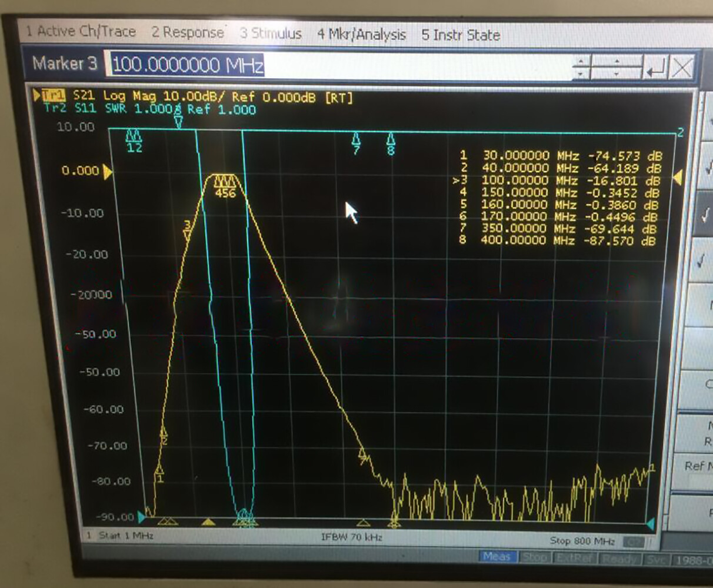This screenshot has width=713, height=588.
Task: Select marker 2 on the yellow trace's rising edge
Action: click(x=164, y=436)
